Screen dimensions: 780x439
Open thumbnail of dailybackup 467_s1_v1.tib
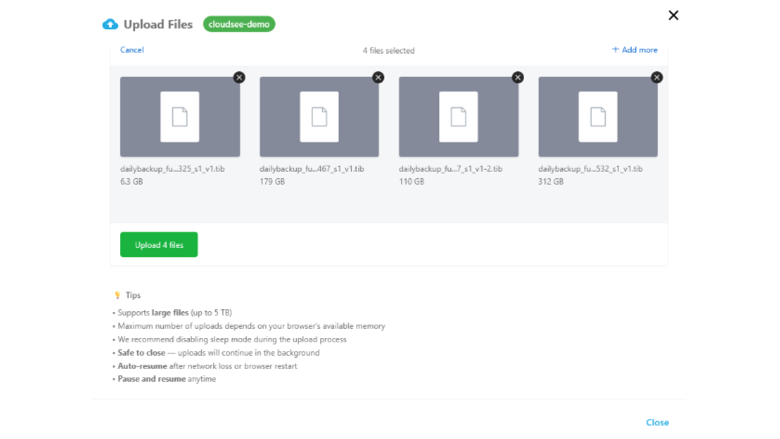click(319, 117)
